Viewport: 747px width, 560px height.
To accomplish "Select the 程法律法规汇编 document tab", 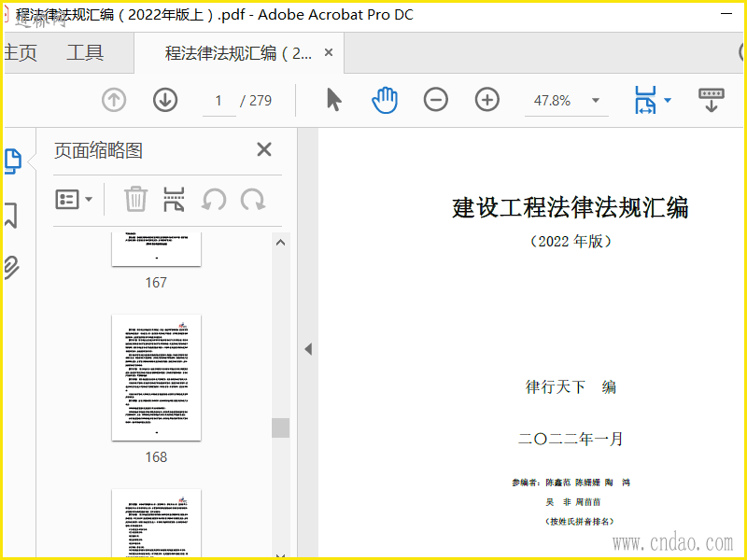I will click(238, 53).
